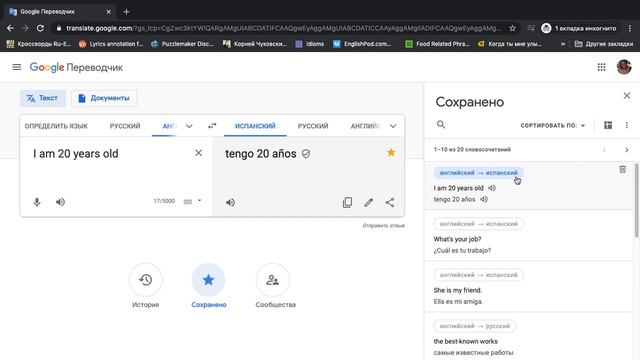Open the History circle button
The width and height of the screenshot is (640, 360).
(x=145, y=280)
